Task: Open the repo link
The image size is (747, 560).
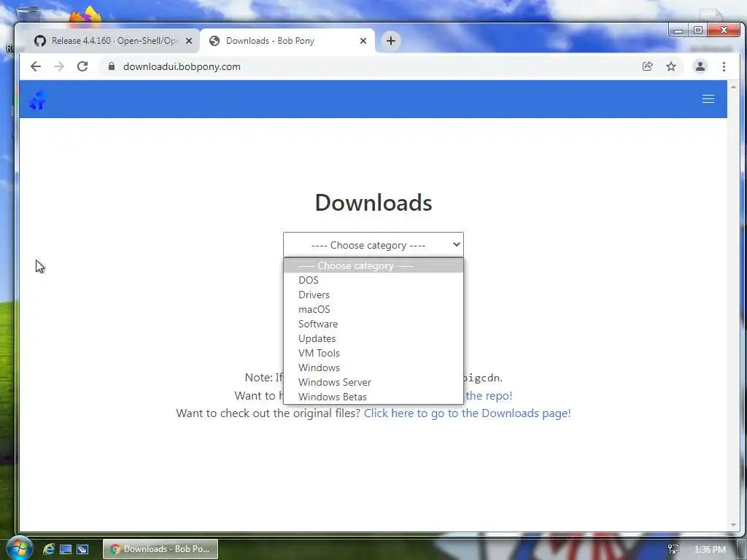Action: tap(489, 396)
